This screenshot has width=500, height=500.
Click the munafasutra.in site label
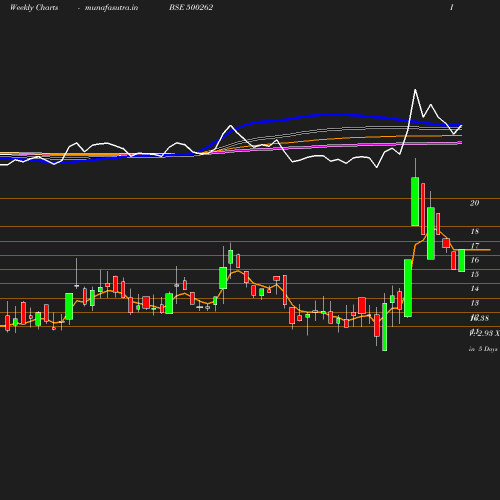[111, 7]
